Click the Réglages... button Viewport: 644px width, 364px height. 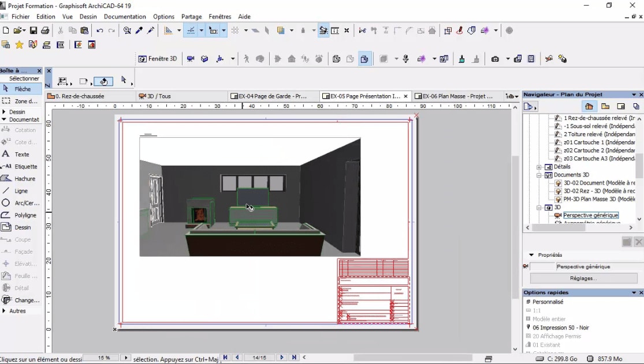(x=583, y=278)
